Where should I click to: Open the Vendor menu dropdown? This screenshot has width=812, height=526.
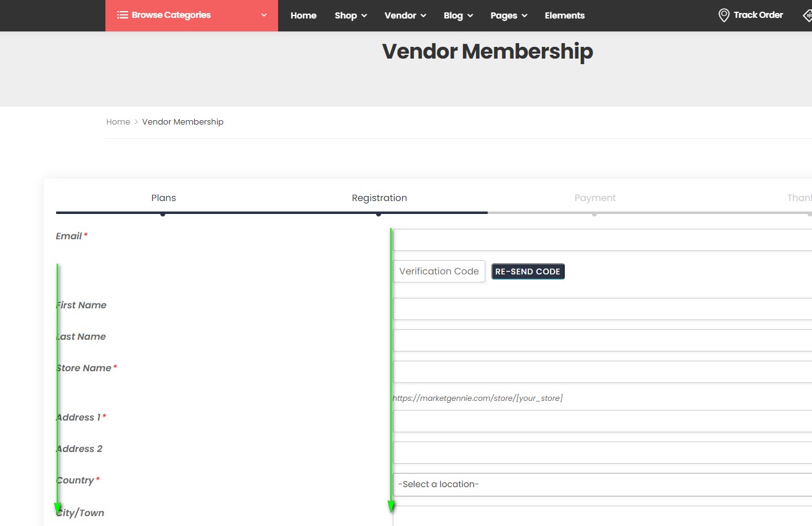405,15
